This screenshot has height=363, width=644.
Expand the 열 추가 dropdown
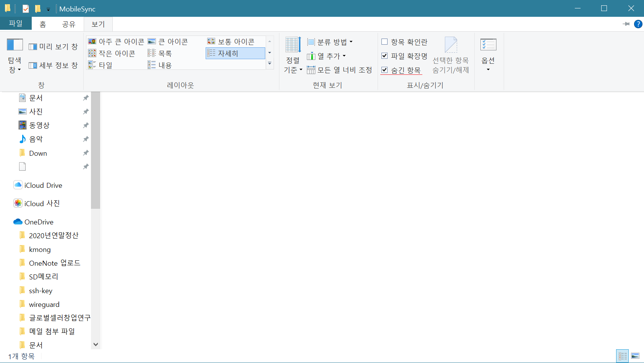(x=327, y=56)
